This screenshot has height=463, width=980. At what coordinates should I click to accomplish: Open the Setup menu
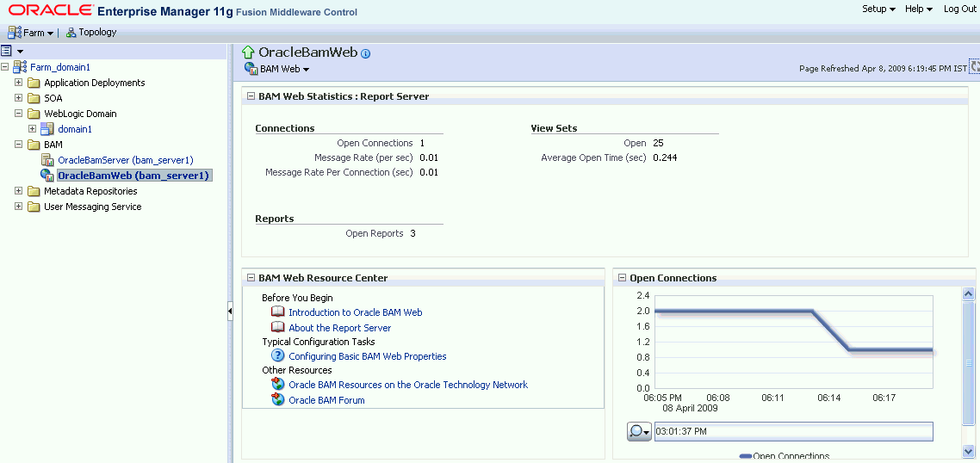(878, 9)
